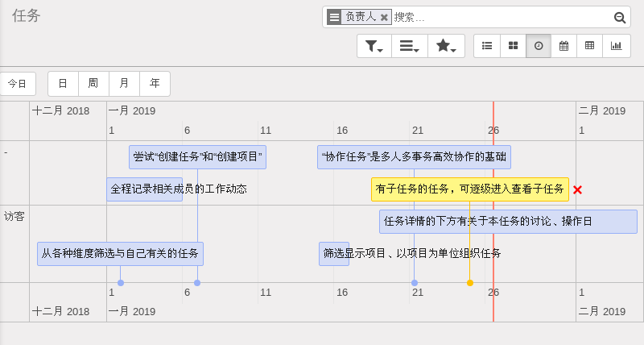This screenshot has height=345, width=644.
Task: Open the bar chart graph view
Action: [x=617, y=46]
